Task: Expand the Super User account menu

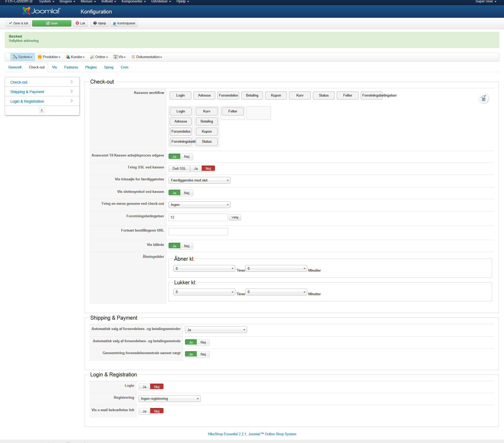Action: pos(486,2)
